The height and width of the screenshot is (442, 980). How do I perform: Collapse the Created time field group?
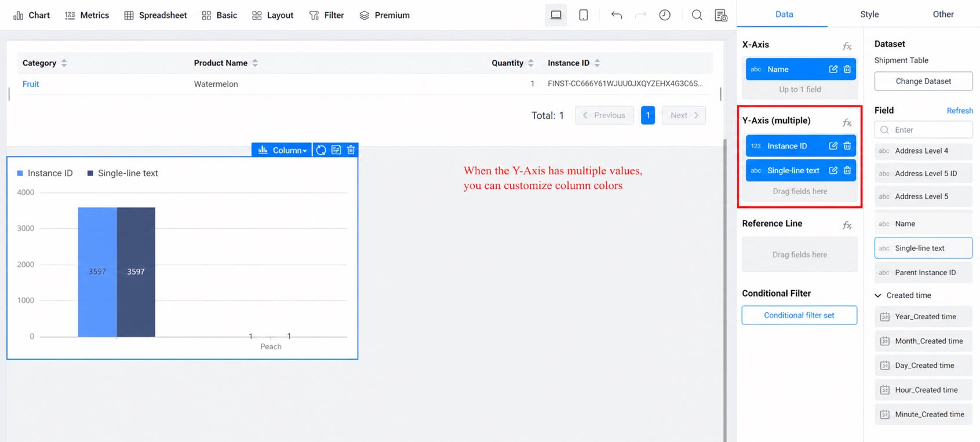pos(878,295)
